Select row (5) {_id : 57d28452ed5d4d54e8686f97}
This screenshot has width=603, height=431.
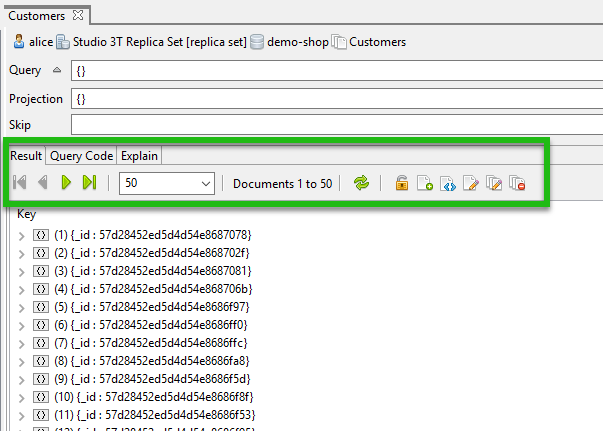coord(152,307)
